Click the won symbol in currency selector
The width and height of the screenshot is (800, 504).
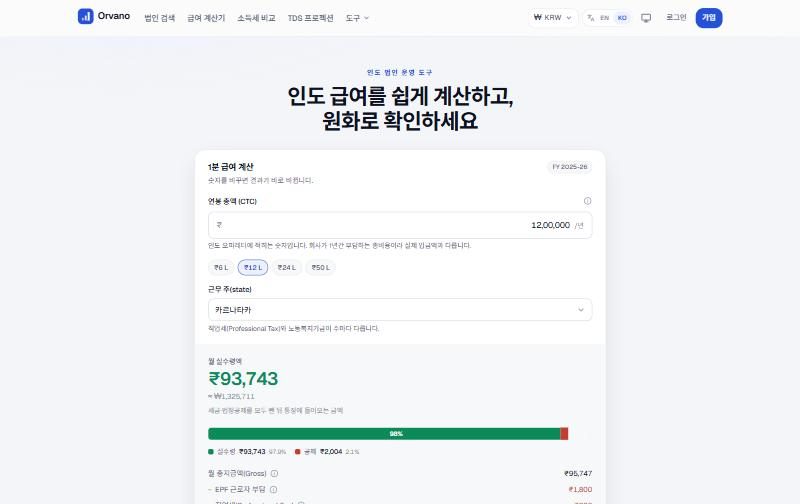537,17
